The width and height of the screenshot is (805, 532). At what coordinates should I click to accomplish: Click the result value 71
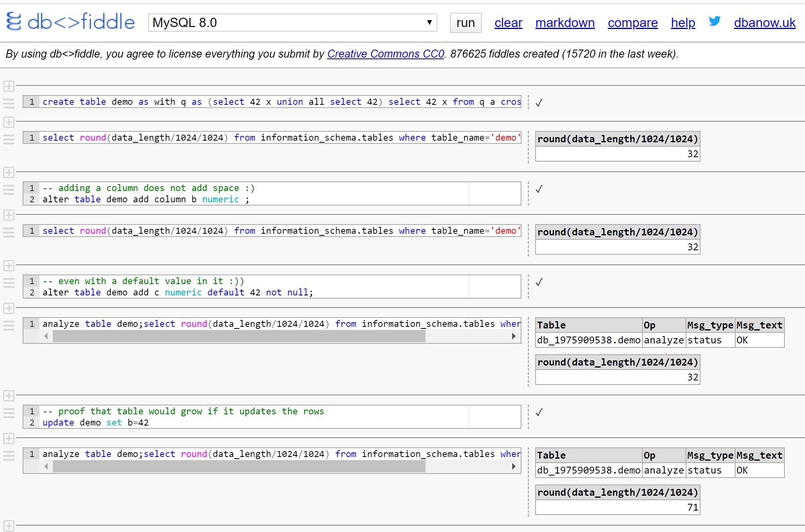pyautogui.click(x=692, y=507)
